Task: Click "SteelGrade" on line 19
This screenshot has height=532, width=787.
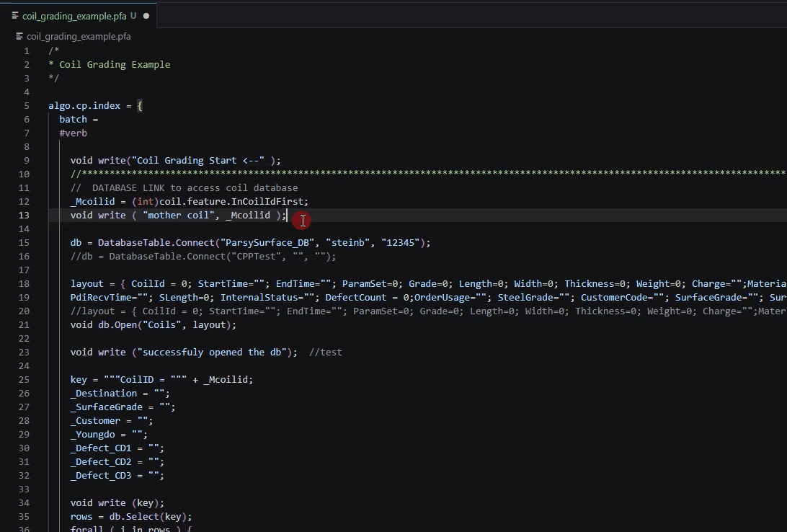Action: (x=525, y=298)
